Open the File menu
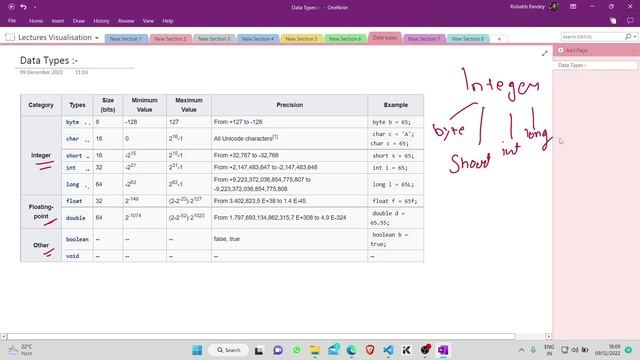The width and height of the screenshot is (640, 360). [12, 21]
